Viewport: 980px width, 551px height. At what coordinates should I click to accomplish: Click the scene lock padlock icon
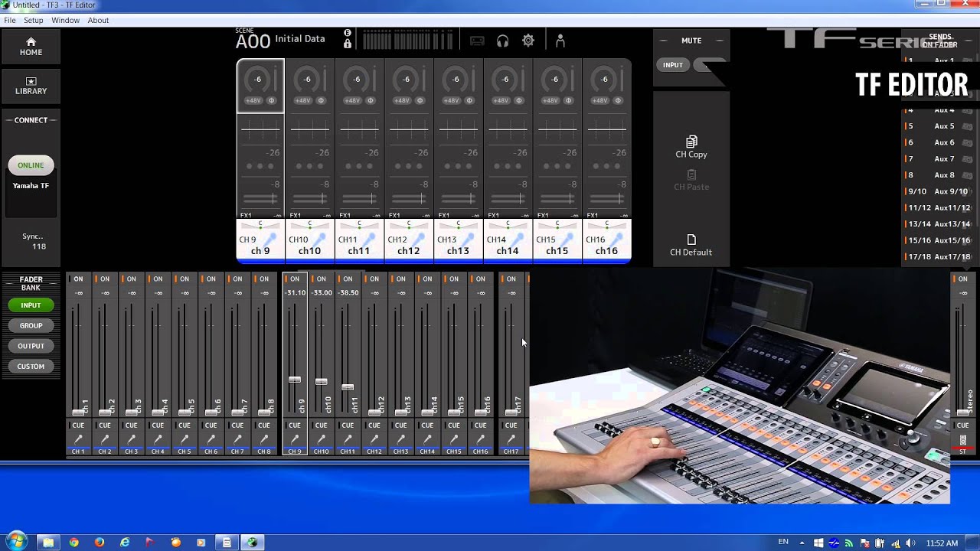click(348, 44)
